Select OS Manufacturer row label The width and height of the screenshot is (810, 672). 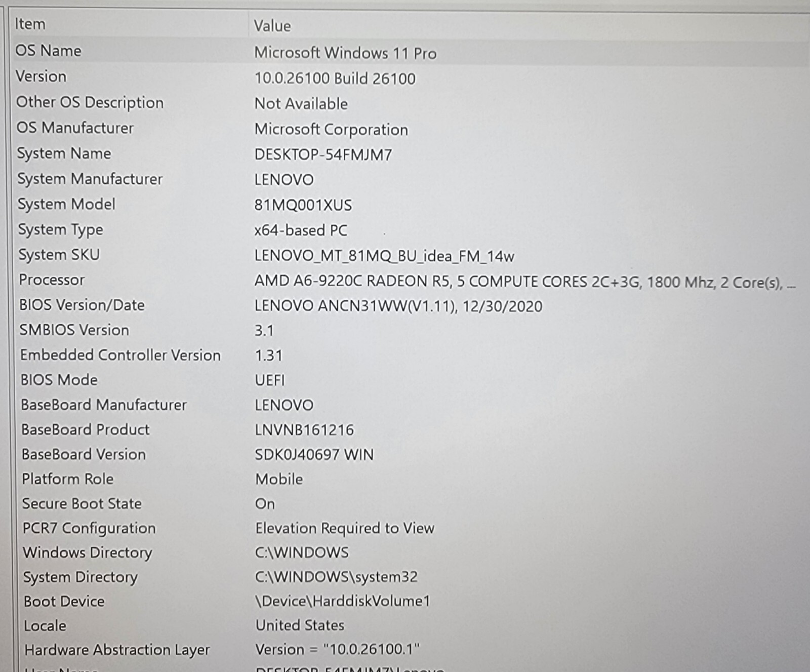coord(75,128)
